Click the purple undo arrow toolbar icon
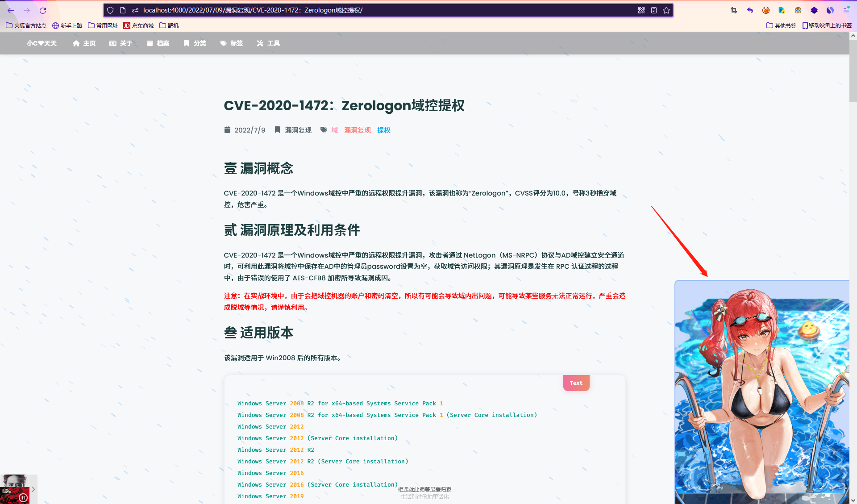Screen dimensions: 857x504 tap(750, 10)
